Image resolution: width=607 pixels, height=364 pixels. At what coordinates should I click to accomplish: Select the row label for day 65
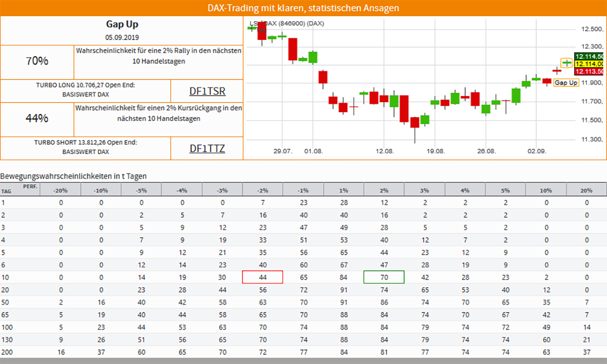[x=5, y=314]
